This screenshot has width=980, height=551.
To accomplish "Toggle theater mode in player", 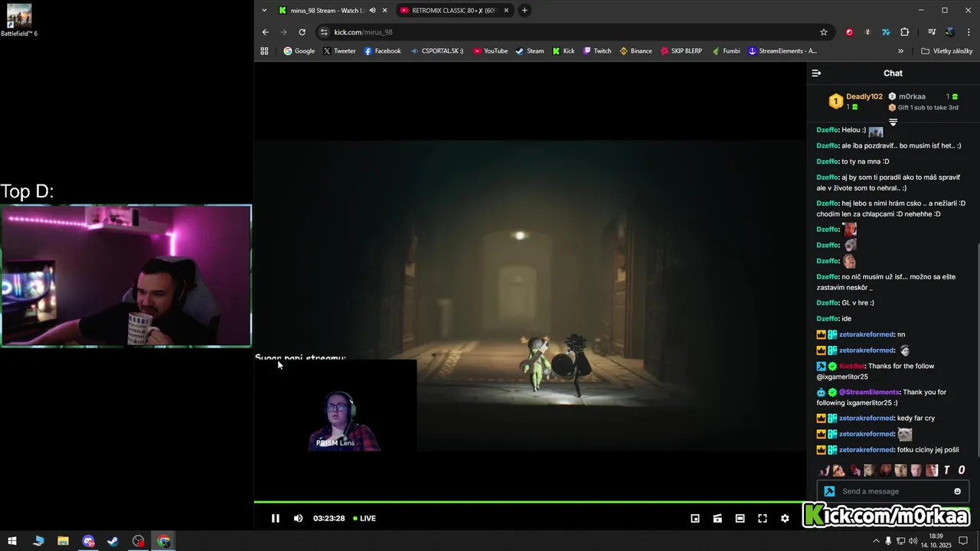I will click(x=740, y=518).
